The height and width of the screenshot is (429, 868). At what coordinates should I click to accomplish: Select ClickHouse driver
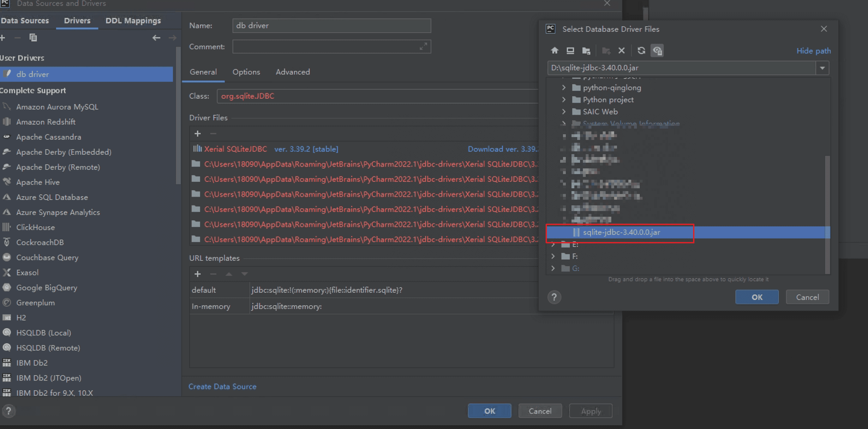coord(35,227)
